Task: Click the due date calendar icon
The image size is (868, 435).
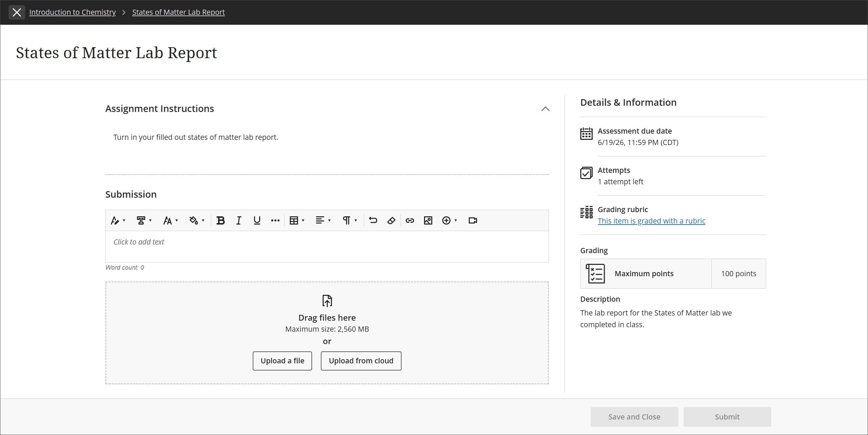Action: (x=586, y=134)
